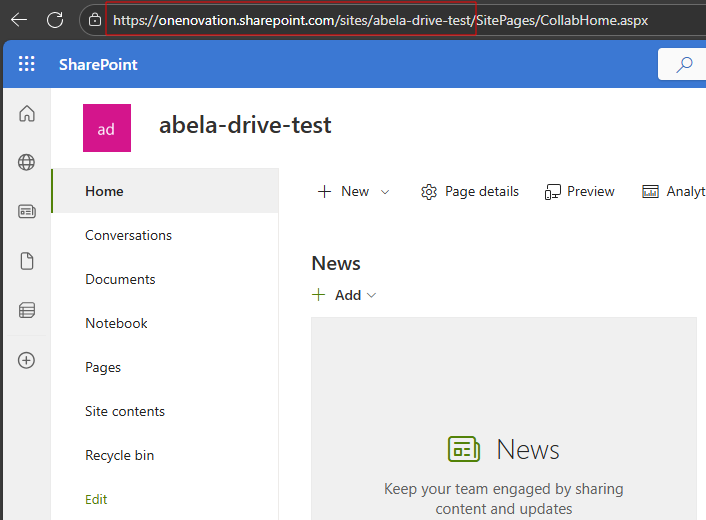
Task: Click the New button label
Action: (355, 191)
